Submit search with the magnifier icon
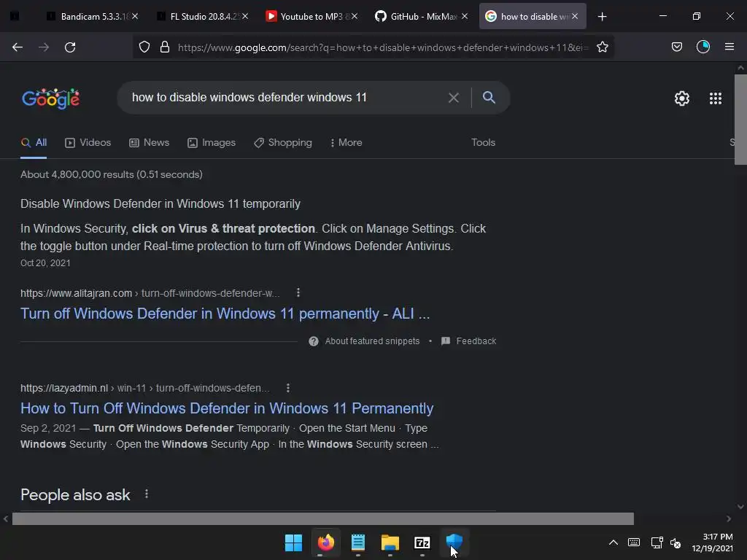 (489, 97)
